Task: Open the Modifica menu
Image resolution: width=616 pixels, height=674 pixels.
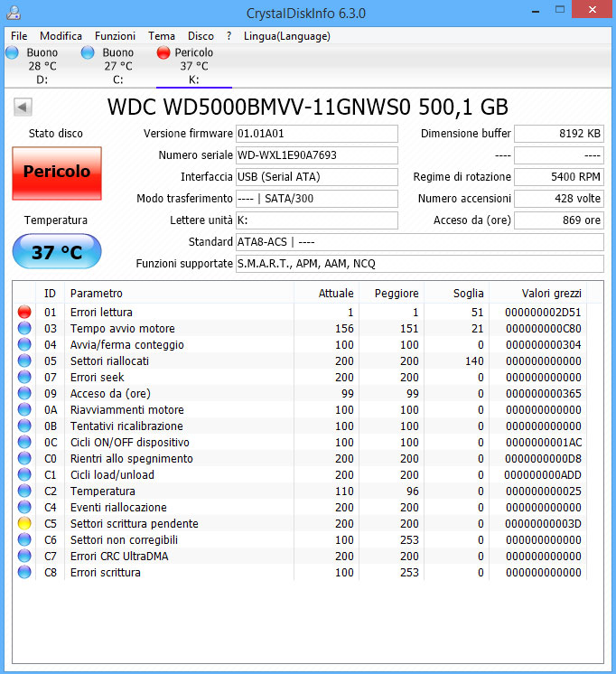Action: pyautogui.click(x=61, y=36)
